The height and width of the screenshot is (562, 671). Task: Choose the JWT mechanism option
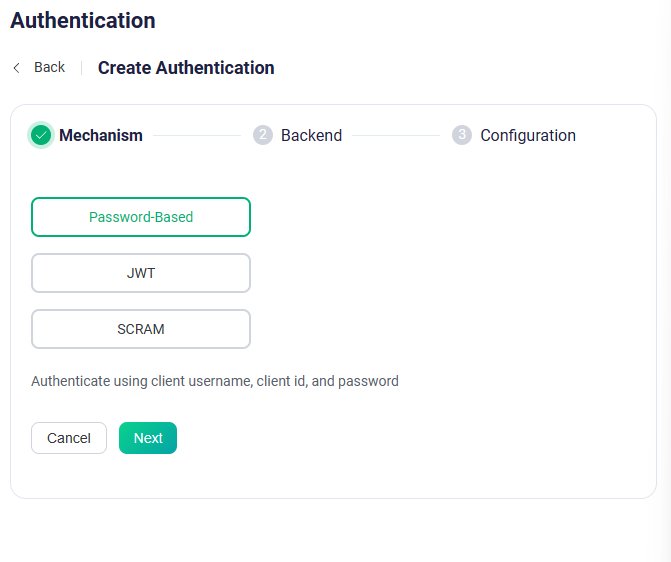[141, 273]
